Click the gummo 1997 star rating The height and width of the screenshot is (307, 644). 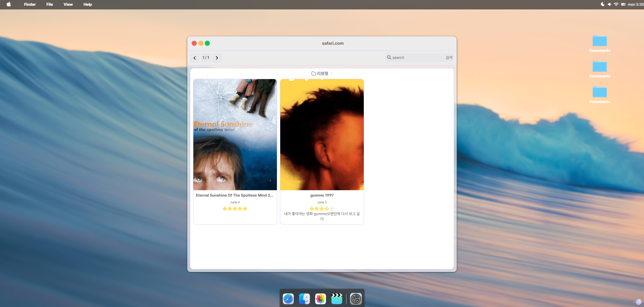pos(322,209)
